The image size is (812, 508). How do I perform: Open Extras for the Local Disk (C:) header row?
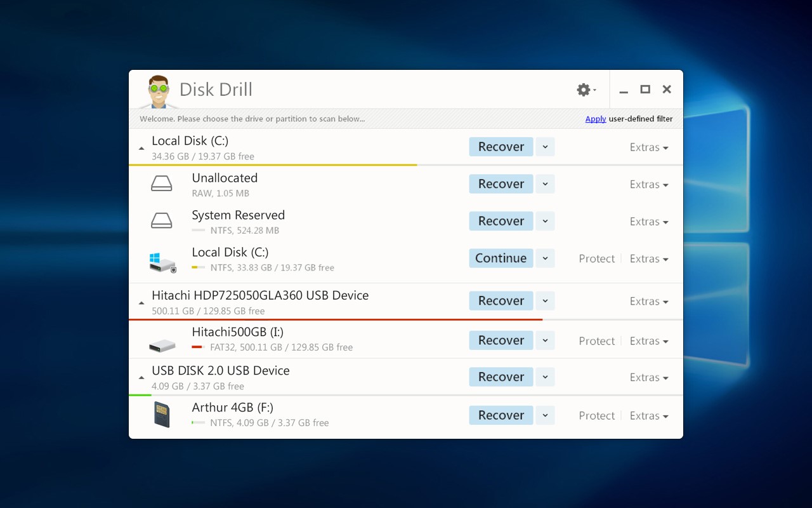[648, 147]
